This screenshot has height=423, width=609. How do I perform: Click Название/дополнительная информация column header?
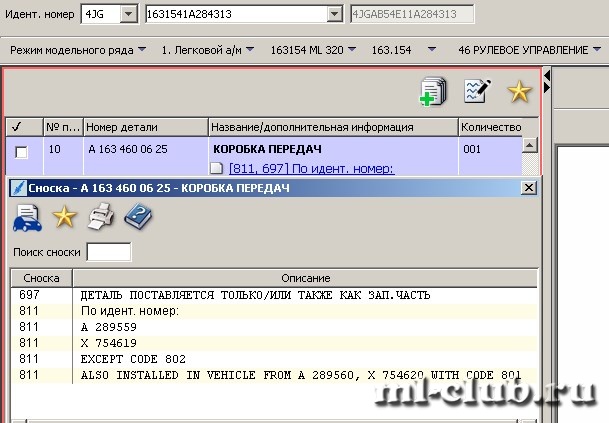click(x=333, y=127)
